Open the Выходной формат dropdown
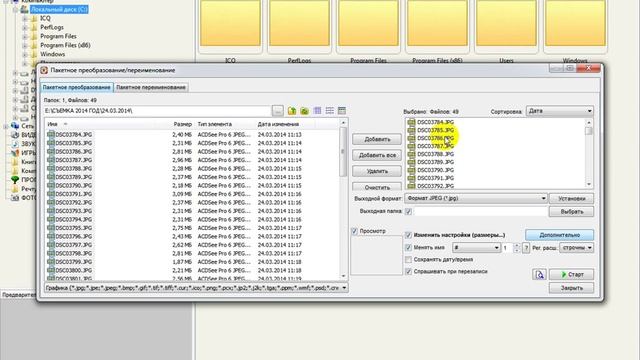Image resolution: width=640 pixels, height=360 pixels. coord(476,198)
